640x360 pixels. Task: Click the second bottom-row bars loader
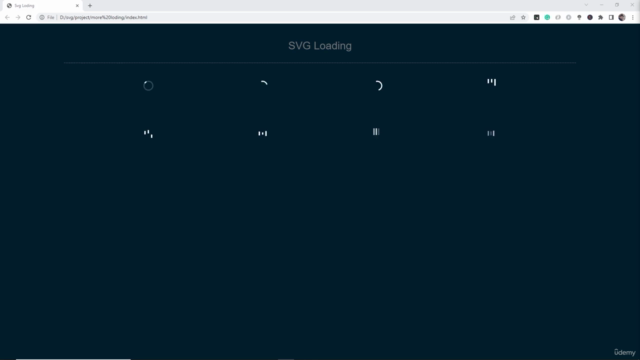[262, 133]
